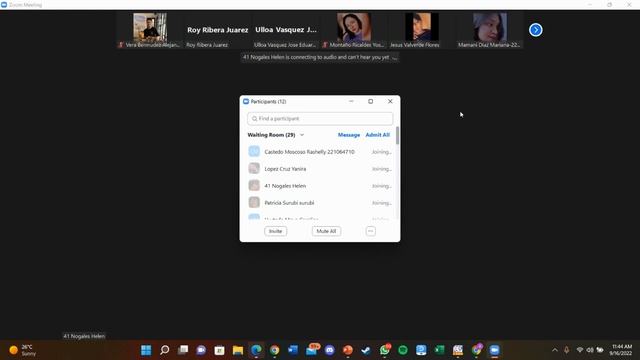Click Admit All for waiting room

pos(378,135)
